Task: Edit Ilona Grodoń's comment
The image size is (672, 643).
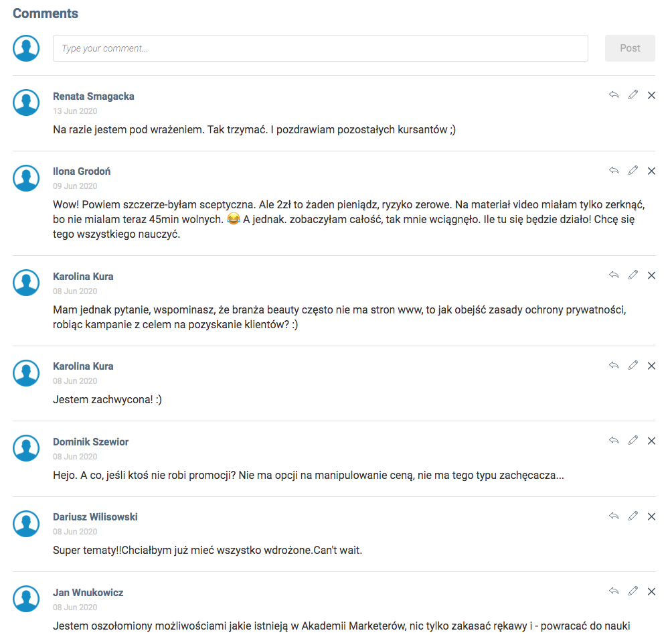Action: pyautogui.click(x=633, y=171)
